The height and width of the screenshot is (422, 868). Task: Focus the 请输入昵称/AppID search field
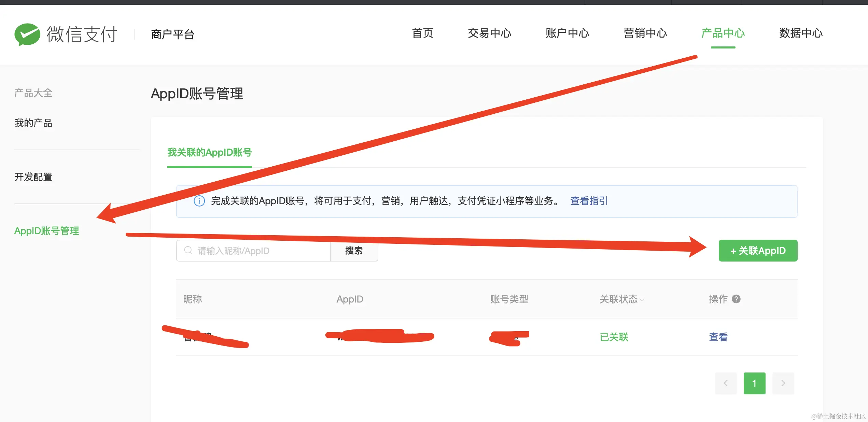253,251
